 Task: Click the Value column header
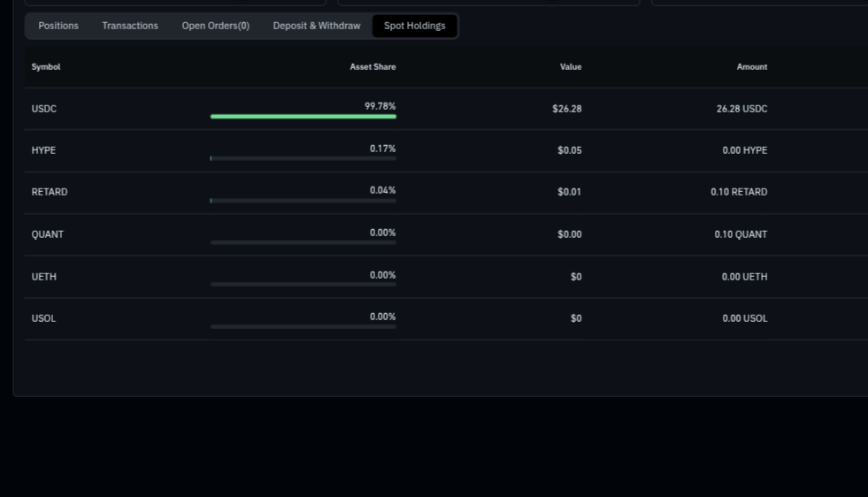point(571,67)
